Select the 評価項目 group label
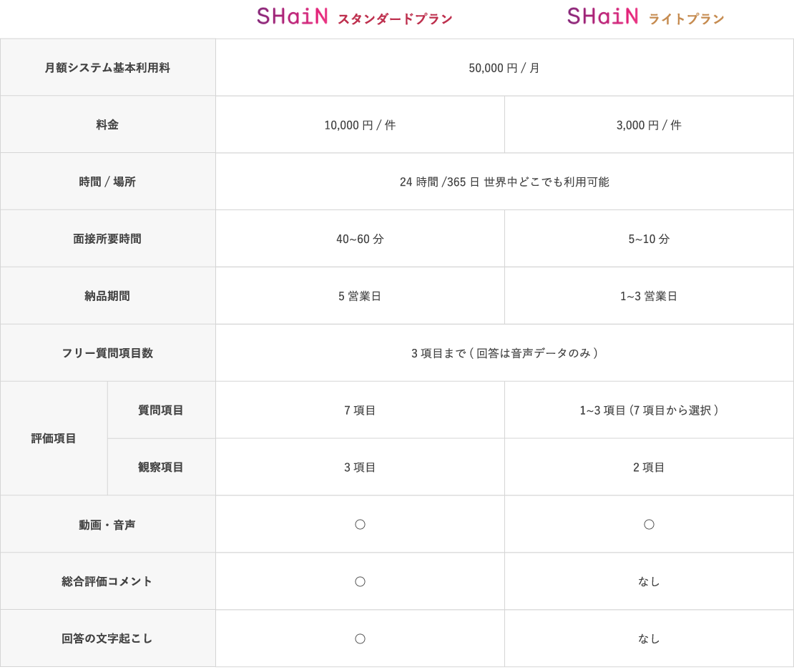 [54, 438]
